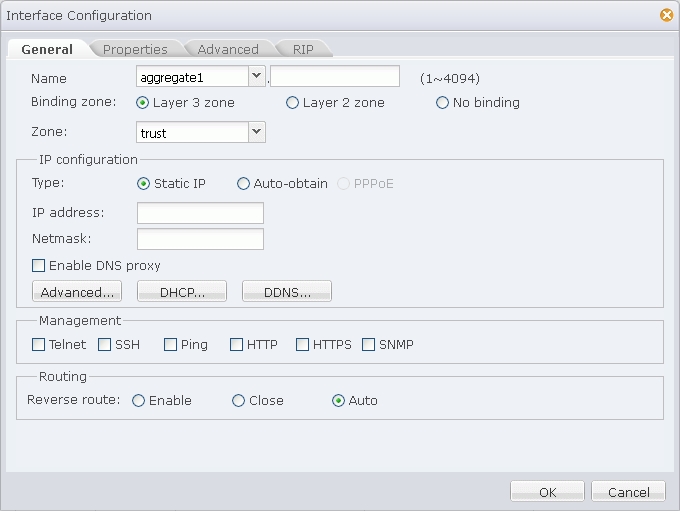Choose No binding option
Screen dimensions: 680x511
pos(442,103)
